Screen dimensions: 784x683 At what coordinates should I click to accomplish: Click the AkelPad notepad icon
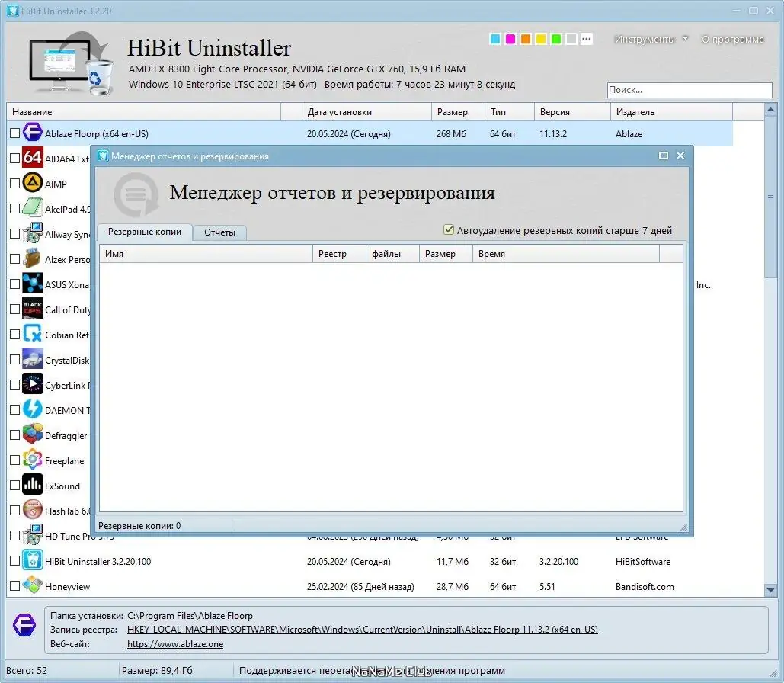pos(33,208)
